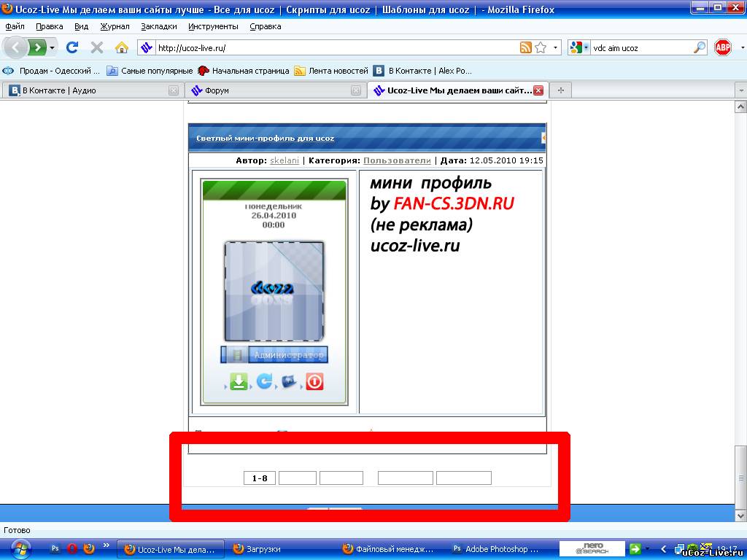This screenshot has width=747, height=560.
Task: Close the 'Форум' tab
Action: click(355, 90)
